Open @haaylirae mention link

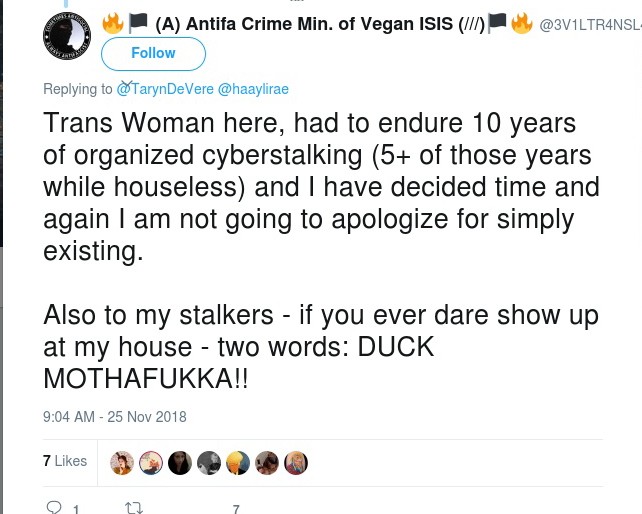[253, 89]
